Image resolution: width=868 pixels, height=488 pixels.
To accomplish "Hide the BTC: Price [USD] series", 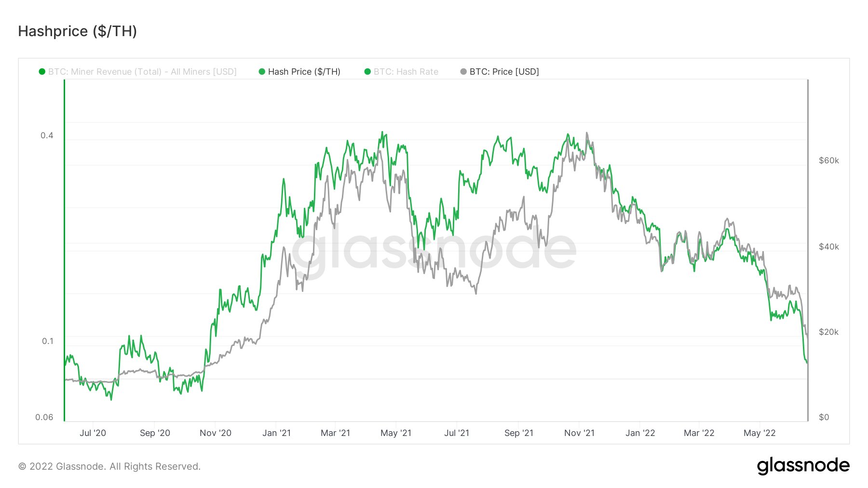I will pos(504,72).
